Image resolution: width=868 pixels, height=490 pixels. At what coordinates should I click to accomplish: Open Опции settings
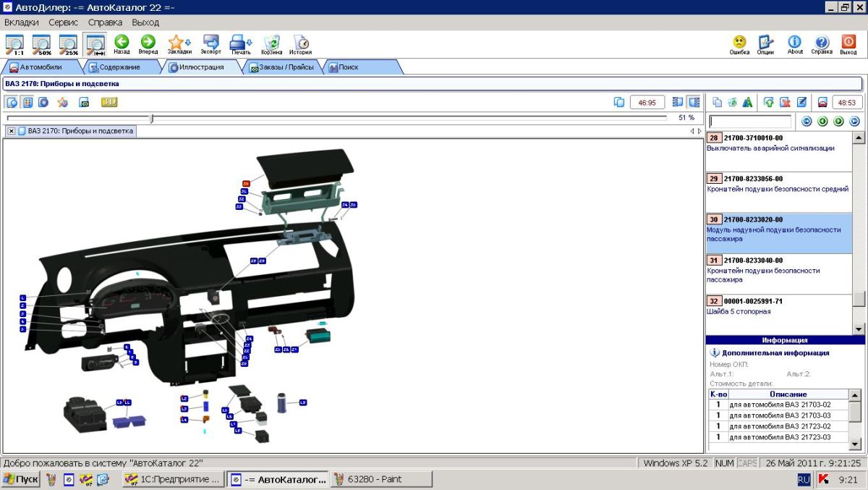pyautogui.click(x=765, y=45)
